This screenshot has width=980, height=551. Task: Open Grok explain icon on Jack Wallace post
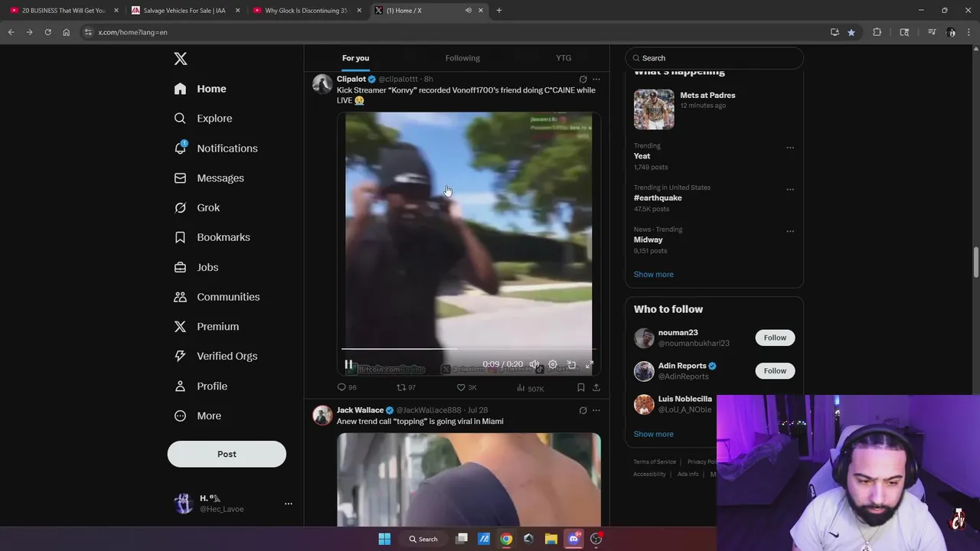pos(583,410)
